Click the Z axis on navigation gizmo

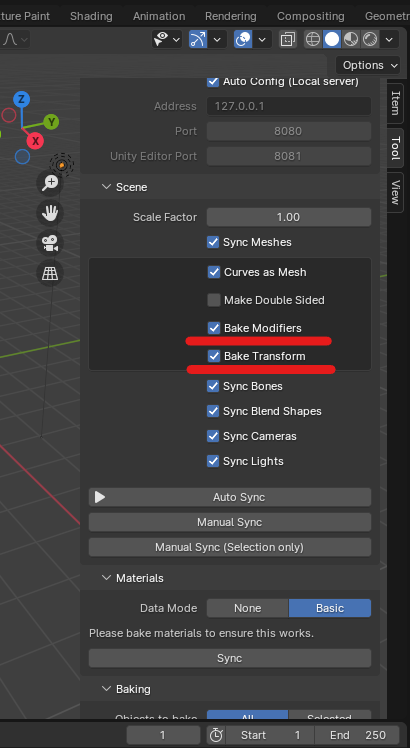pyautogui.click(x=21, y=99)
